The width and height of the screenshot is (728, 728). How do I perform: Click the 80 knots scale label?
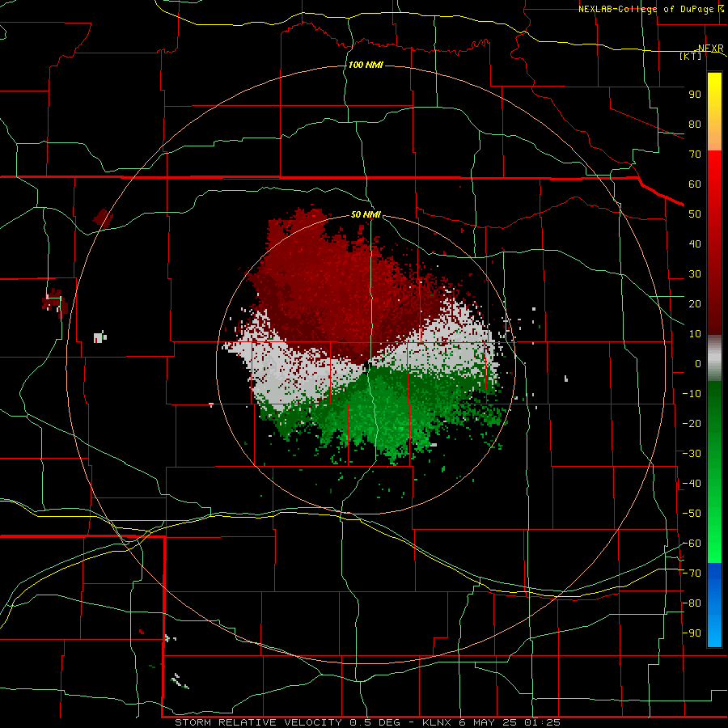click(695, 125)
